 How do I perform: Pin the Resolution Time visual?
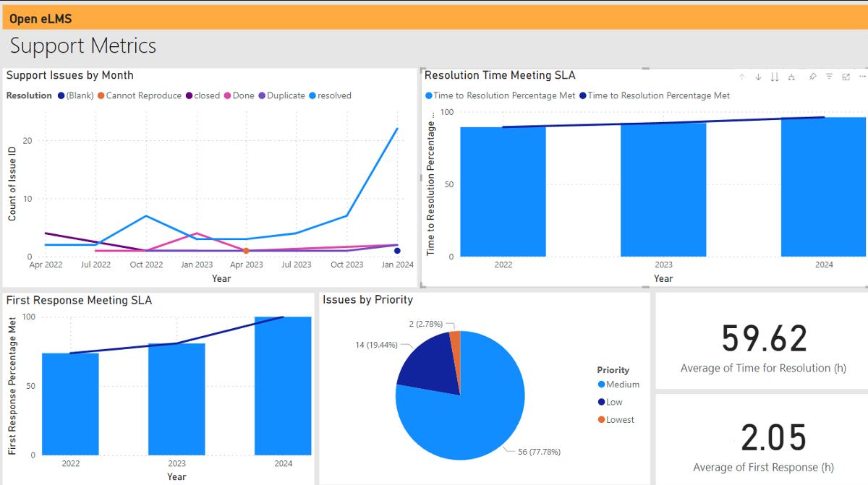click(812, 77)
